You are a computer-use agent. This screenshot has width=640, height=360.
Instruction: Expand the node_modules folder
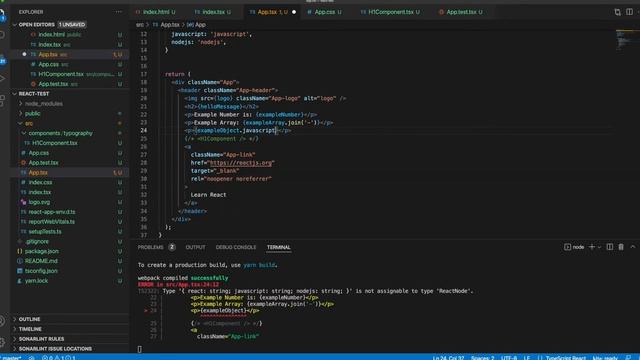(44, 104)
